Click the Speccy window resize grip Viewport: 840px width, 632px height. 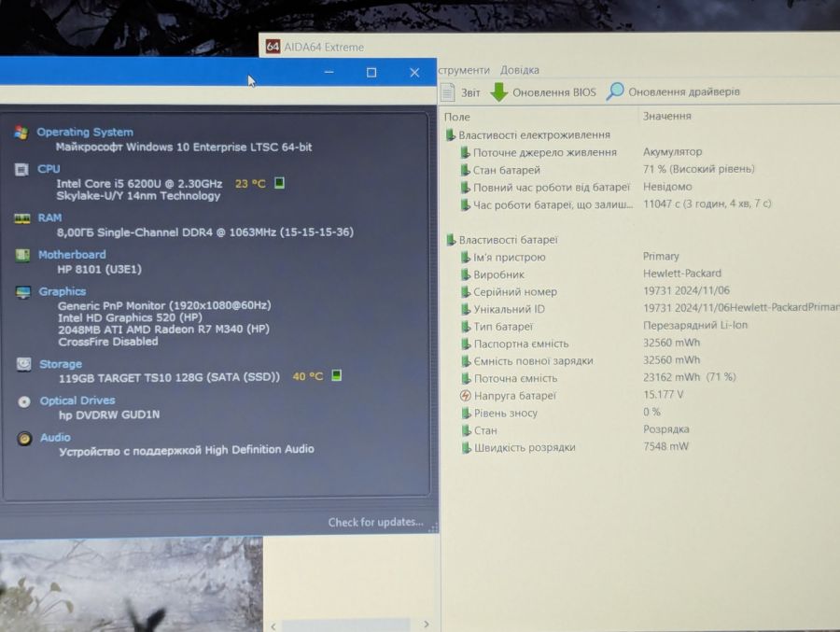click(x=433, y=527)
